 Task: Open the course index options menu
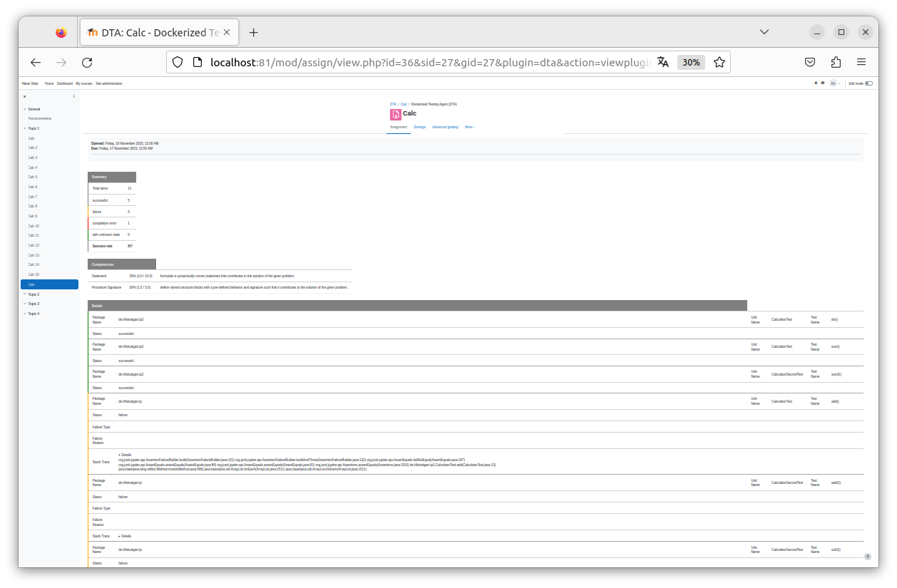[x=73, y=96]
